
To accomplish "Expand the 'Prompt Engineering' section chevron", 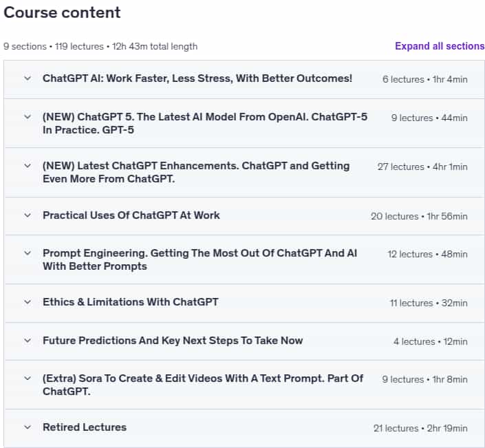I will pos(28,253).
